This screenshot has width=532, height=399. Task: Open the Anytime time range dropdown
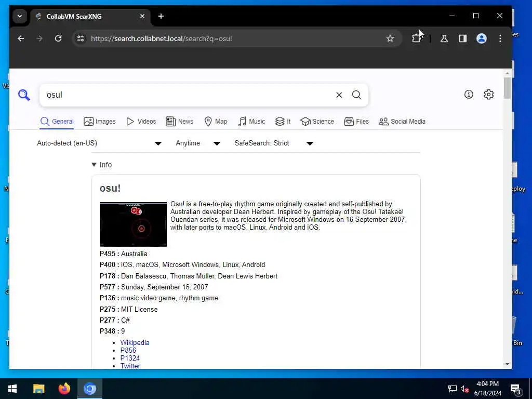click(x=198, y=143)
